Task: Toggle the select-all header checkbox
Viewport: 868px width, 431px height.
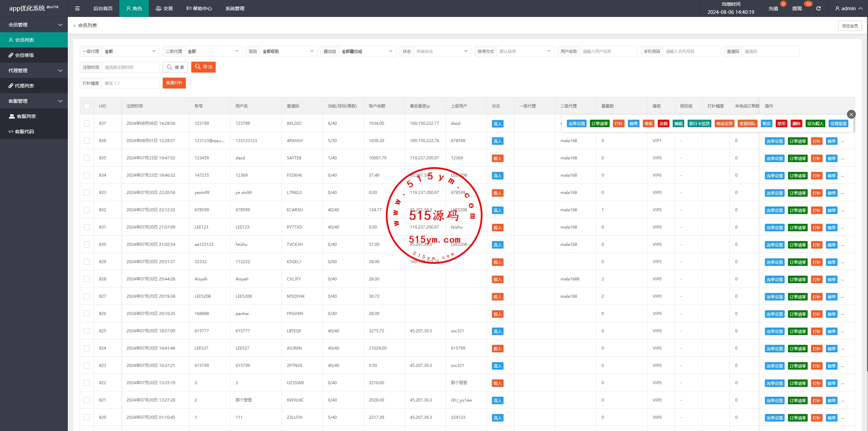Action: click(87, 106)
